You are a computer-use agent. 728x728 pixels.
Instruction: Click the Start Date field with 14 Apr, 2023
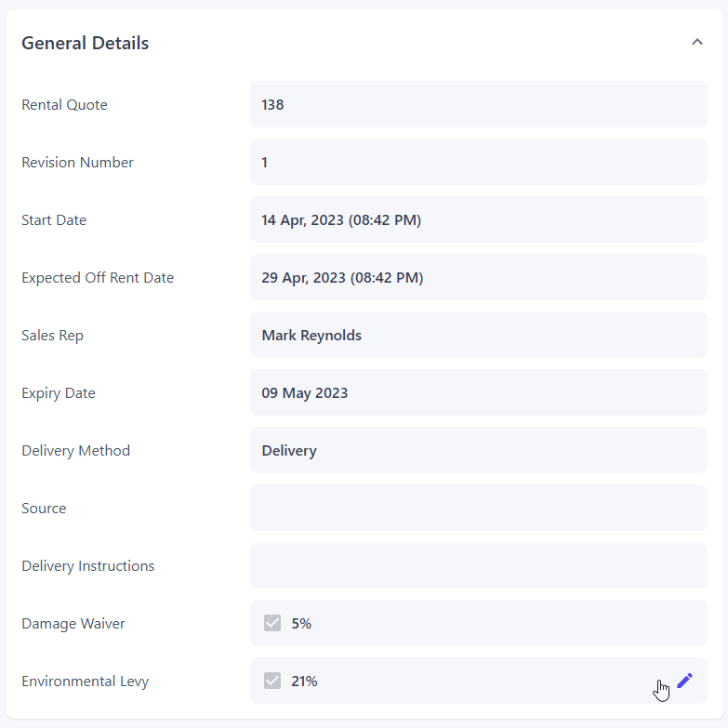tap(478, 219)
